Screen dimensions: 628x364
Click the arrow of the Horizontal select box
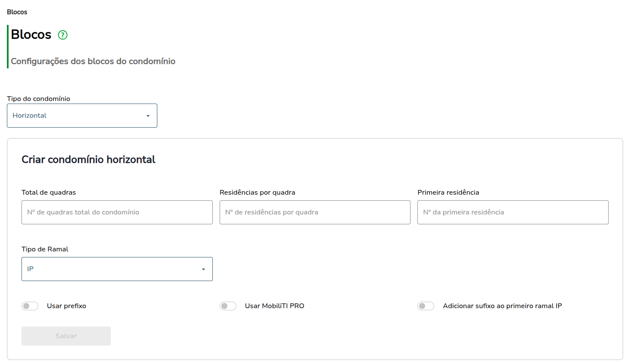[148, 116]
